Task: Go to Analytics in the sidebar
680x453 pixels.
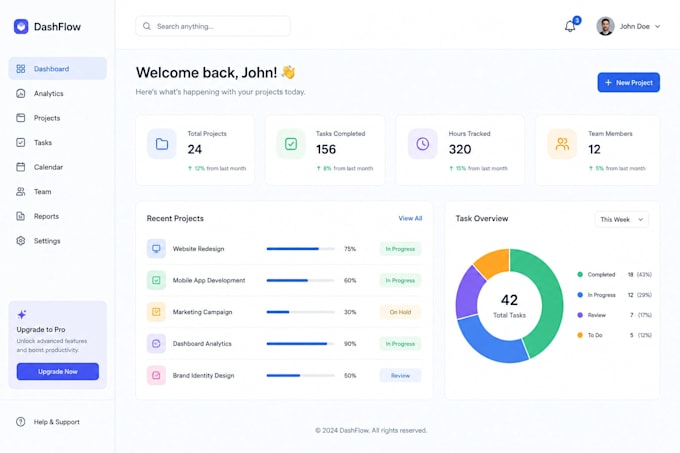Action: click(58, 93)
